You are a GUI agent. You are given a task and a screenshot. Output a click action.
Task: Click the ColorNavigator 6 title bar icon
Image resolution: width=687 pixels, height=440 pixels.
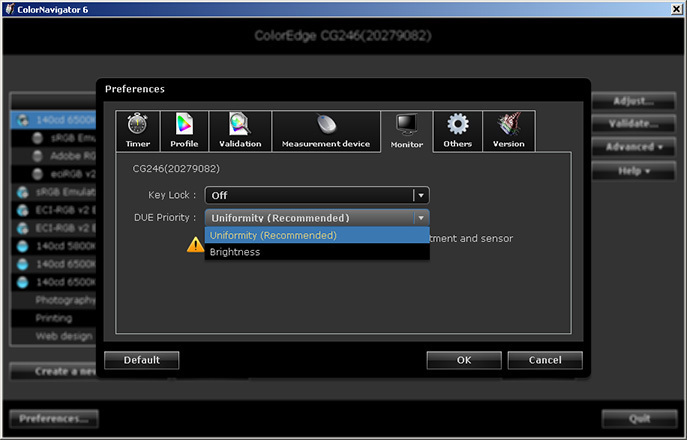9,9
